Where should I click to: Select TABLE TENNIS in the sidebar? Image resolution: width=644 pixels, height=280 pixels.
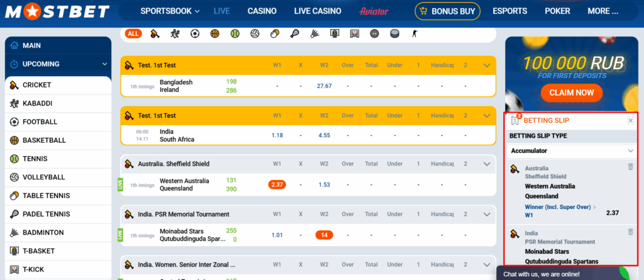[58, 196]
